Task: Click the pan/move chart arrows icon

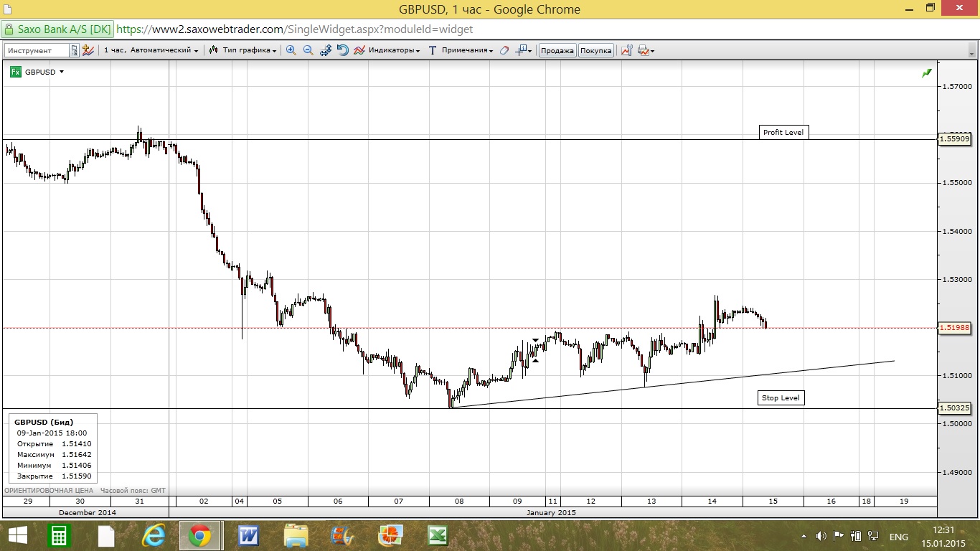Action: click(x=326, y=50)
